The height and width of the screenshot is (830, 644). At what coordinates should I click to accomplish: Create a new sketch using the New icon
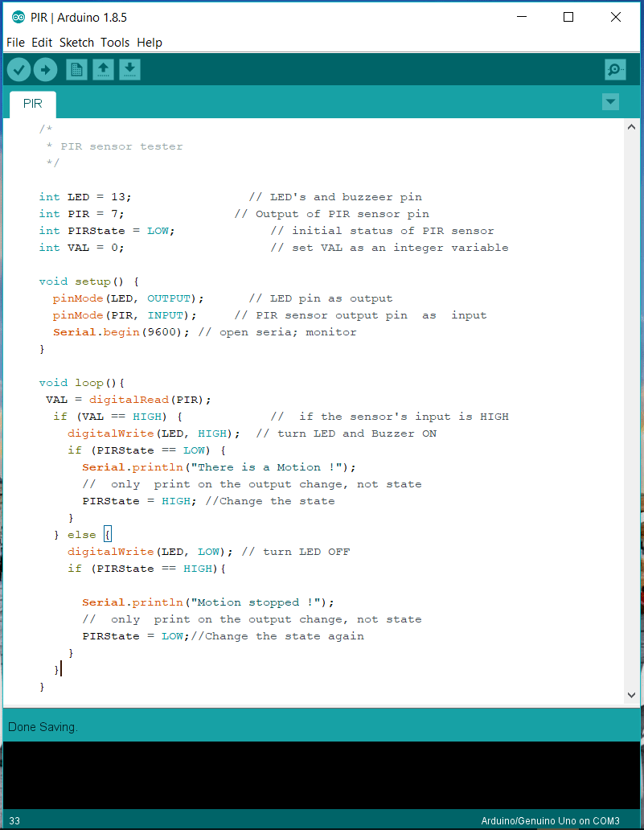[x=76, y=70]
